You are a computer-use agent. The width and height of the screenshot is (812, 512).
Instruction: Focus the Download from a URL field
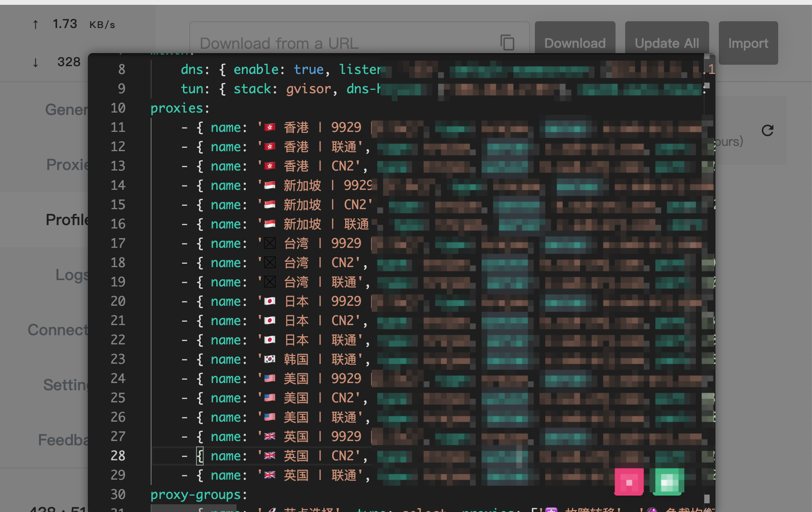343,43
